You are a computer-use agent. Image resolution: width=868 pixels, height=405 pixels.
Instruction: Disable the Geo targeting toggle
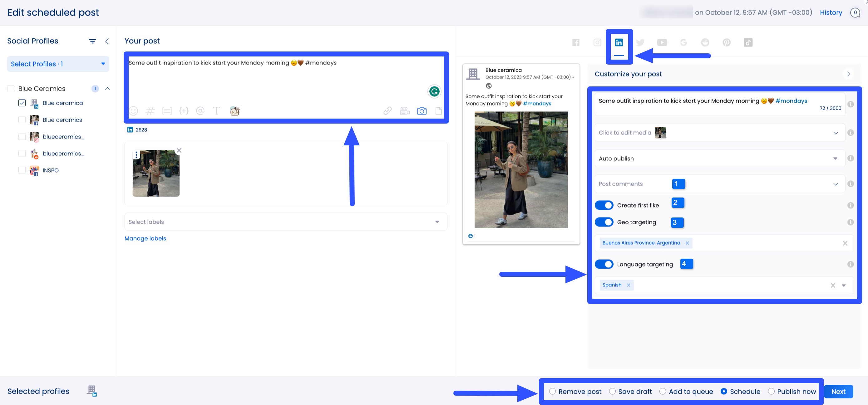604,222
